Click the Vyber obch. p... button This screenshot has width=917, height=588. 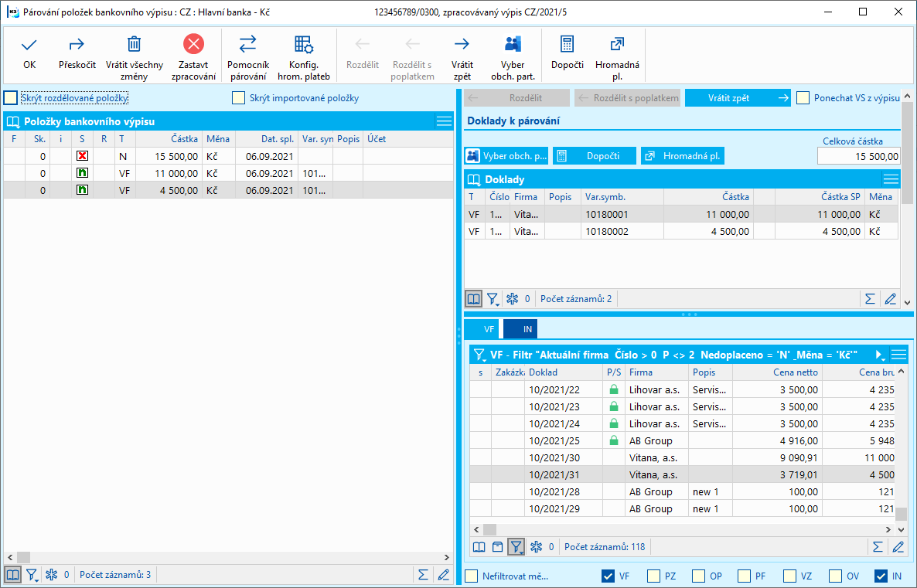(506, 156)
